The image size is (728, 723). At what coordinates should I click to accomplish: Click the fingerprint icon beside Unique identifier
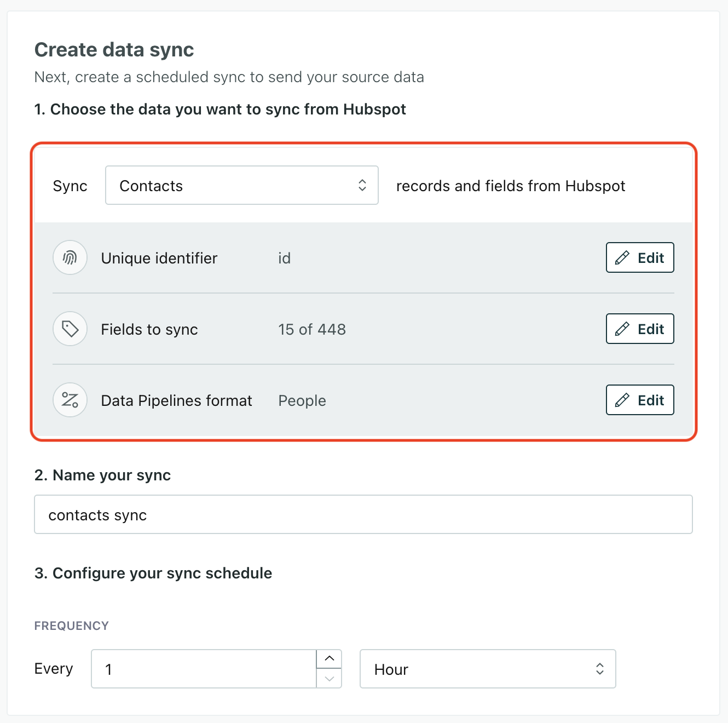pos(70,257)
